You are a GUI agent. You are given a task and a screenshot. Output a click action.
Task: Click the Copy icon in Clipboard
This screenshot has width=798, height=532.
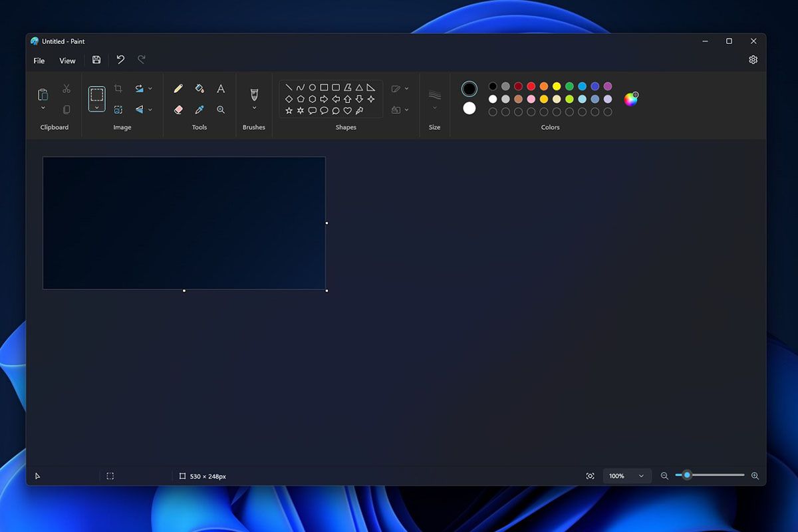click(x=66, y=110)
